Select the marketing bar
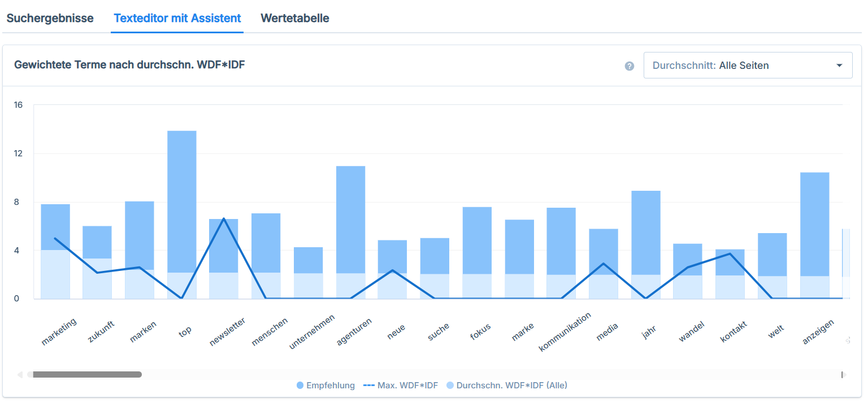This screenshot has height=403, width=868. coord(55,226)
